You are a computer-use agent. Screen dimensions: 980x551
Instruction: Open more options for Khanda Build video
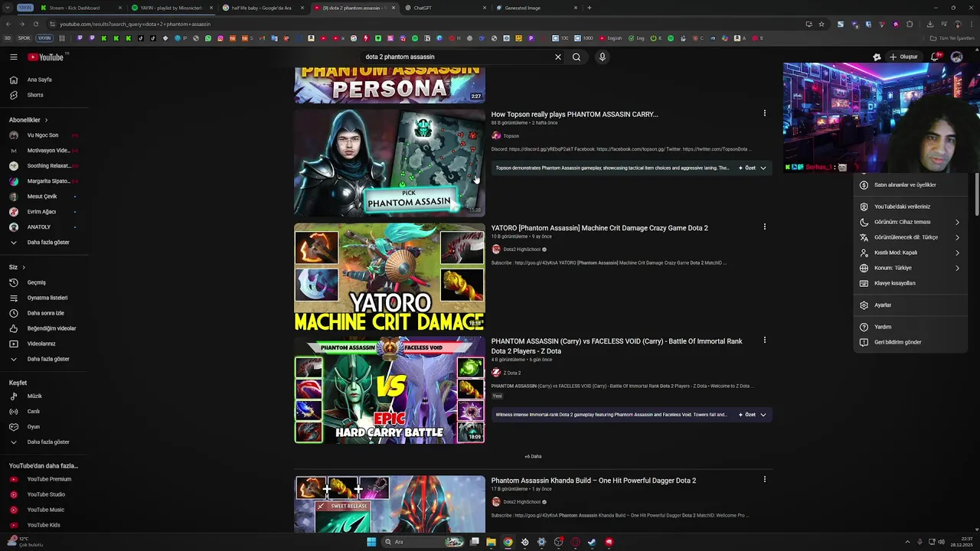click(764, 479)
